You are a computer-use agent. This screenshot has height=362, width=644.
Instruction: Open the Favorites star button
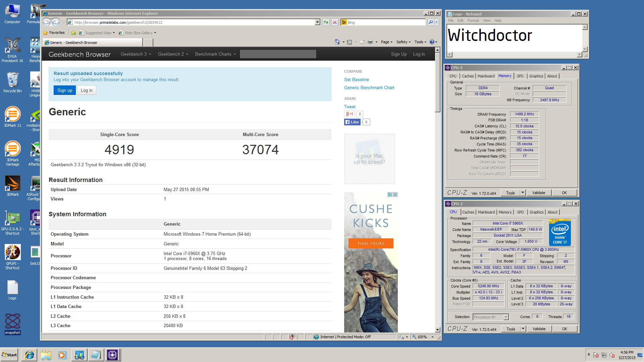click(x=54, y=33)
